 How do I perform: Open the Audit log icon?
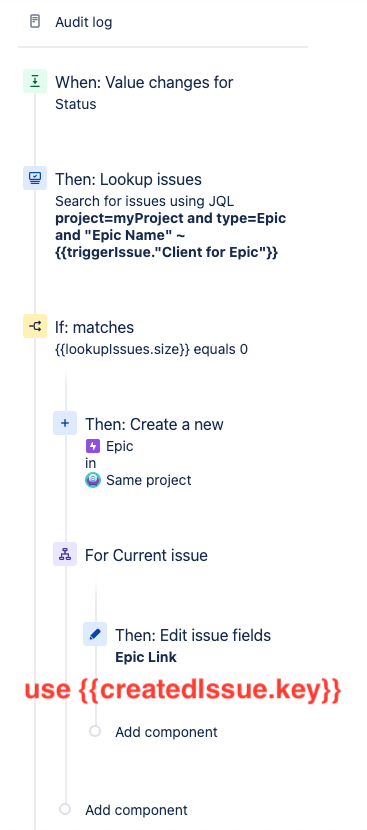pyautogui.click(x=35, y=22)
